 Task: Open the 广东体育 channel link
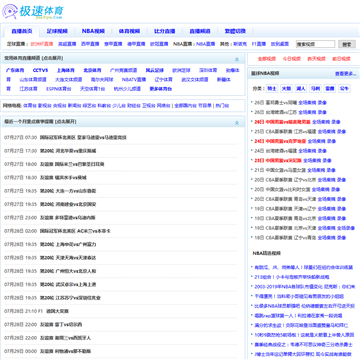click(x=15, y=70)
